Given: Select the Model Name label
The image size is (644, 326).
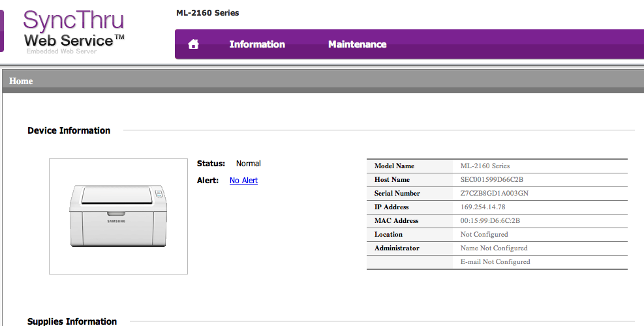Looking at the screenshot, I should click(x=394, y=166).
